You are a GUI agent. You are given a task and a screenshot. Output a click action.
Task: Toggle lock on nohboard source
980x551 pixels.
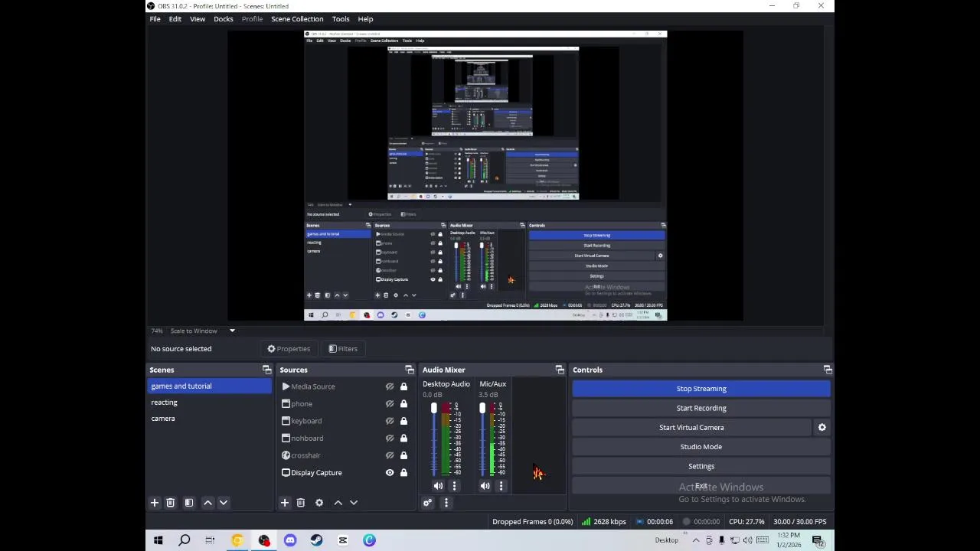[x=403, y=439]
